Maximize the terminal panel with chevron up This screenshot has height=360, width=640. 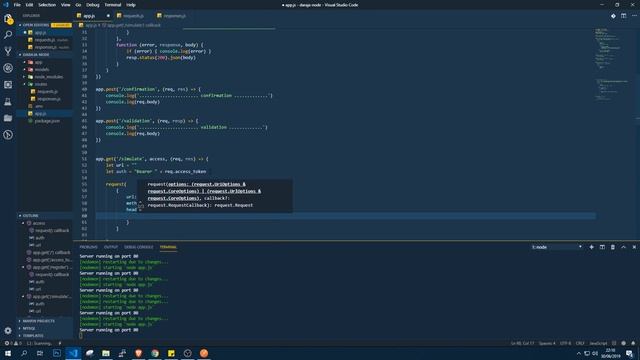tap(623, 247)
